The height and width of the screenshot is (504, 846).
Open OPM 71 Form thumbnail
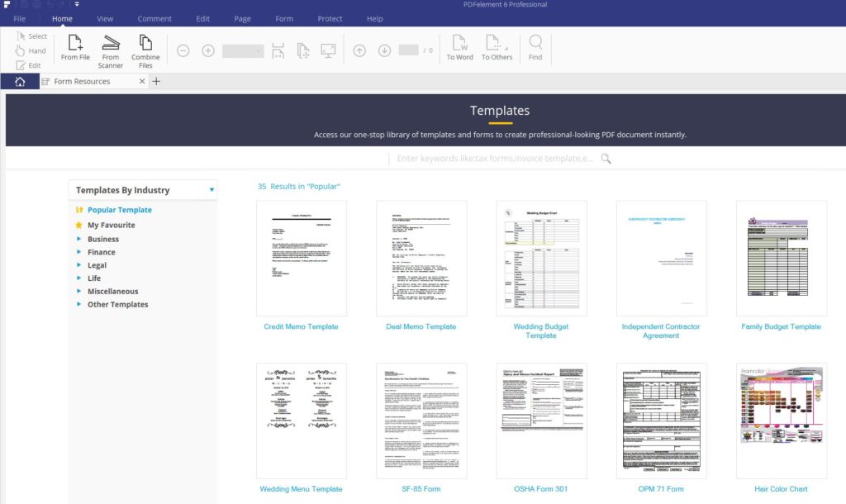(x=662, y=421)
